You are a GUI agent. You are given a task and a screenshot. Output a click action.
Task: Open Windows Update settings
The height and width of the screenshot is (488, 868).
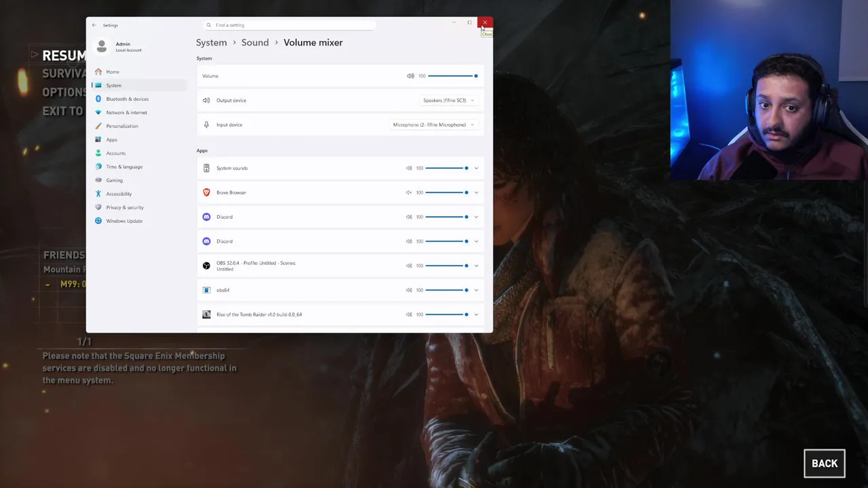point(138,221)
